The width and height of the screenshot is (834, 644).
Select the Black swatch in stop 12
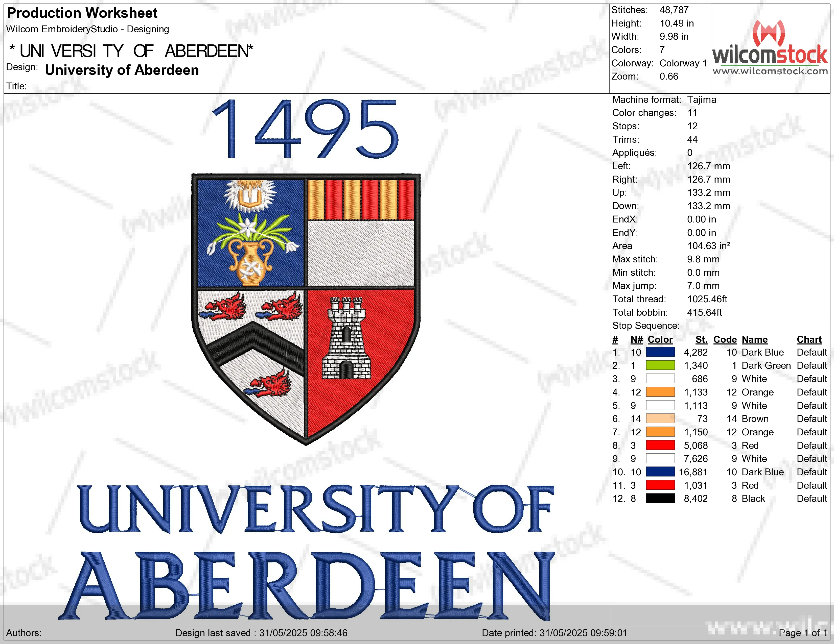coord(660,498)
